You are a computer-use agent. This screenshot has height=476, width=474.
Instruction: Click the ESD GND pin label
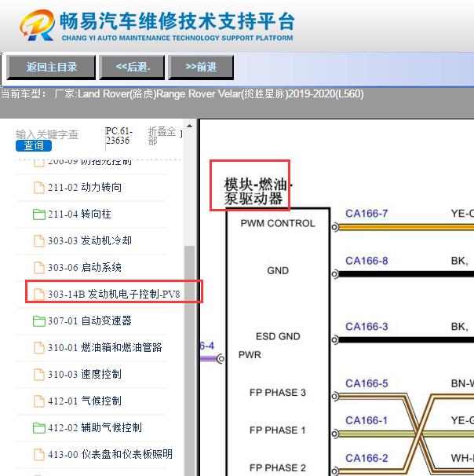coord(278,336)
